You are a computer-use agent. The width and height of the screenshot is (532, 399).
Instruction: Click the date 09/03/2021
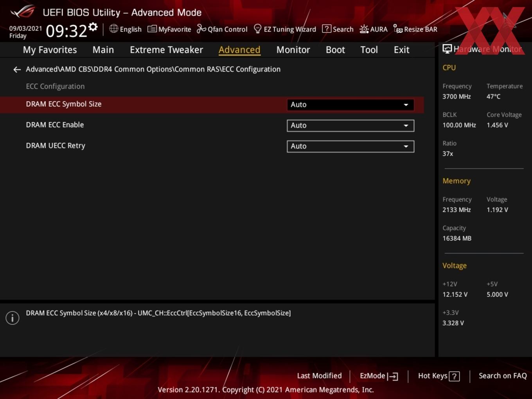[x=25, y=29]
